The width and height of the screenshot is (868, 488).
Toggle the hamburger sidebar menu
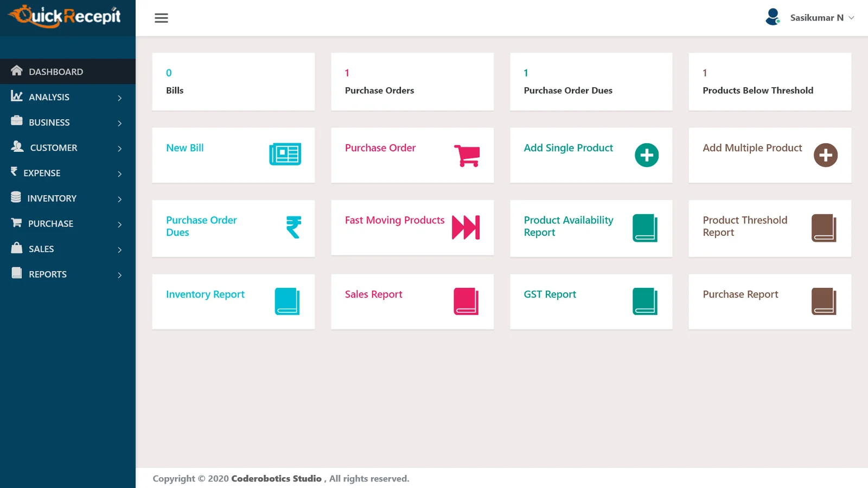click(x=161, y=18)
